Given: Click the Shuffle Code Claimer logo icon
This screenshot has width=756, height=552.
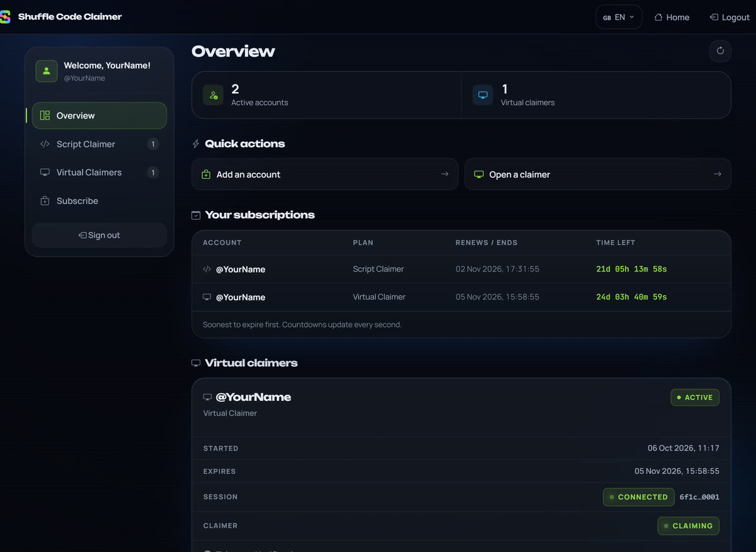Looking at the screenshot, I should 5,17.
